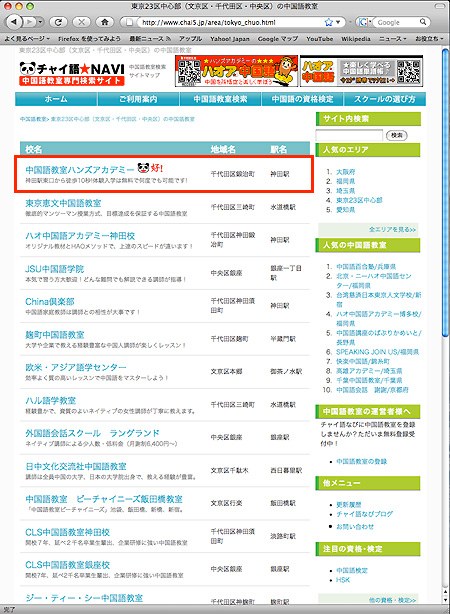Open 中国語教室ハンズアカデミー school link
Viewport: 450px width, 614px height.
click(80, 170)
